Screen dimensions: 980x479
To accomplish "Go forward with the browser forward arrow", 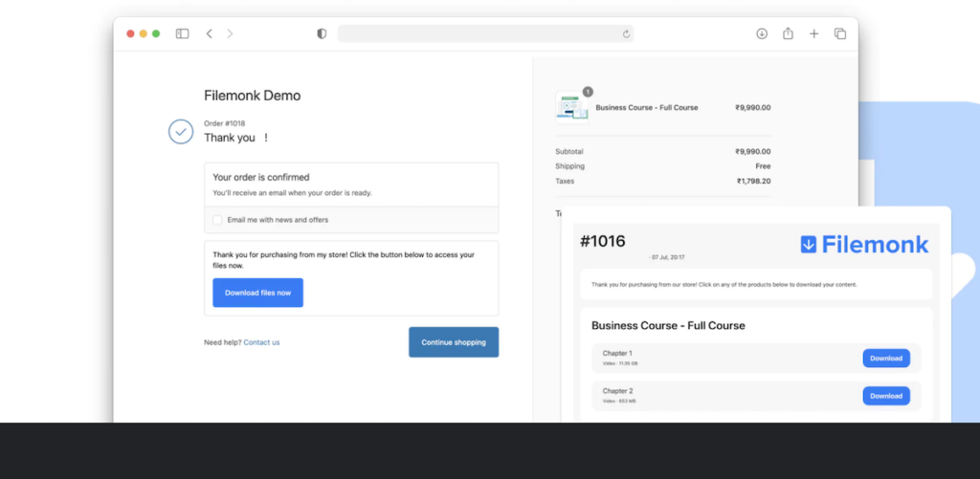I will pos(230,33).
